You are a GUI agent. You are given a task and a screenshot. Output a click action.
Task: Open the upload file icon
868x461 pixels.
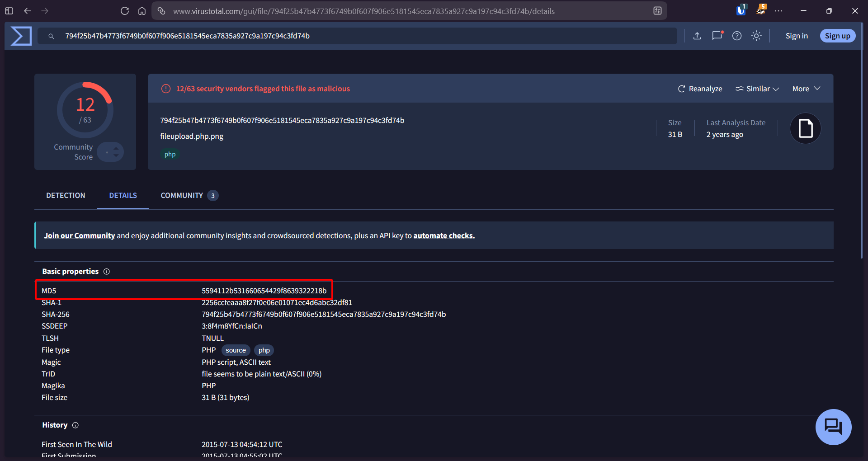click(697, 36)
